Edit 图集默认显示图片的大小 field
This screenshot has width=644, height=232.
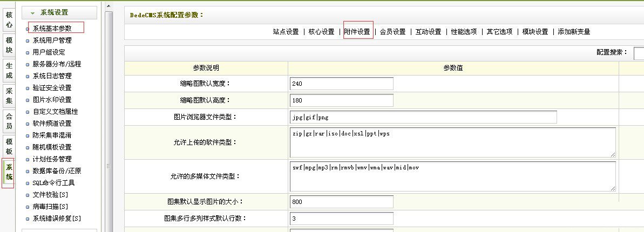(341, 202)
